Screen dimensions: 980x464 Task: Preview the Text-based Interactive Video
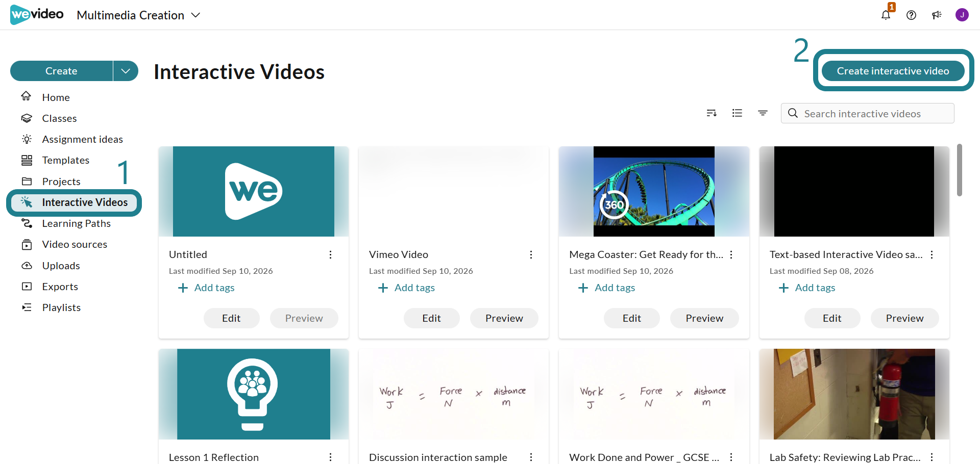904,318
